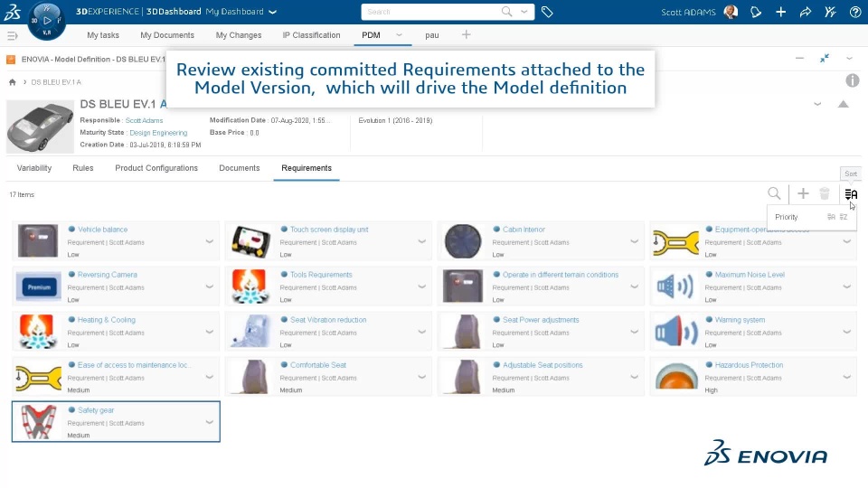Screen dimensions: 868x488
Task: Select Priority sort option
Action: coord(786,217)
